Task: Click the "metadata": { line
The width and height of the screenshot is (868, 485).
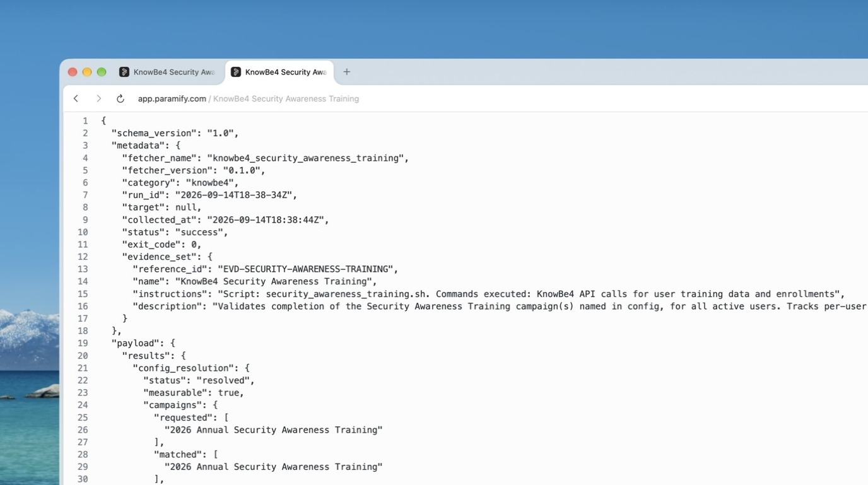Action: (146, 145)
